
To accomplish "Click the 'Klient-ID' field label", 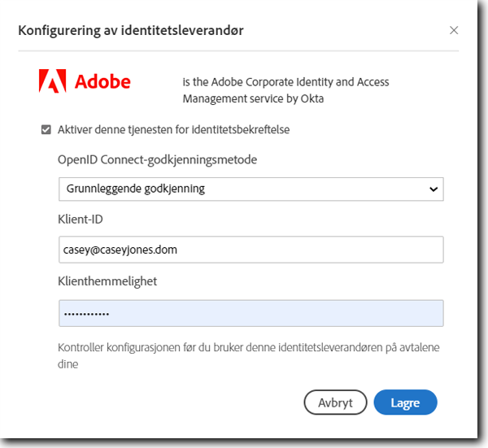I will (81, 220).
